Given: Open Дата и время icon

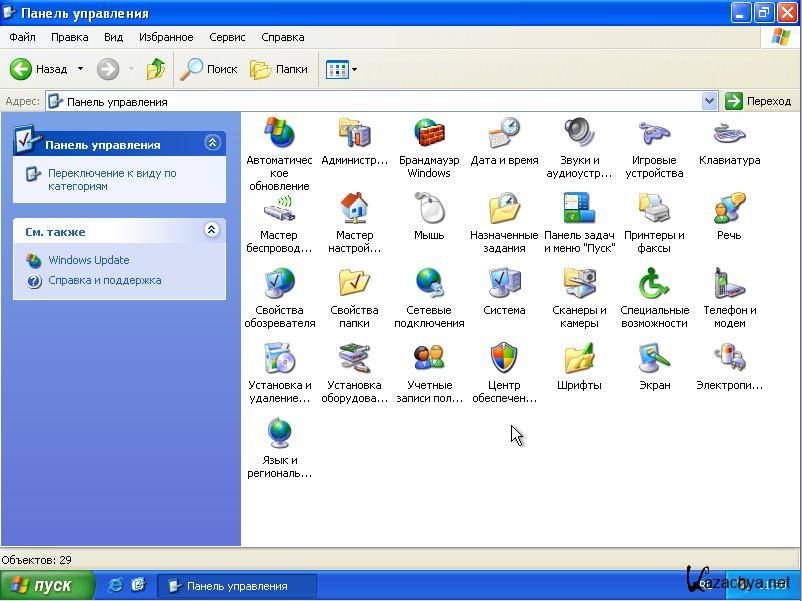Looking at the screenshot, I should click(x=504, y=134).
